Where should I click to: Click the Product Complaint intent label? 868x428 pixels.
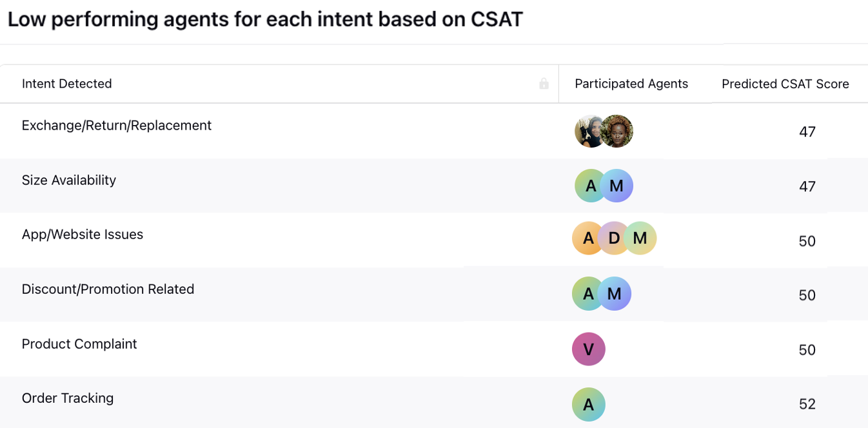(x=79, y=344)
